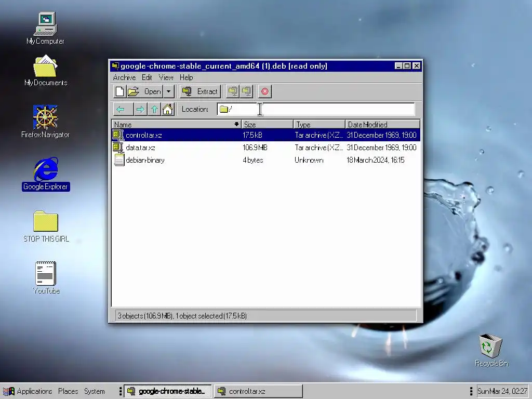Sort by Date Modified column header
The image size is (532, 399).
pos(383,124)
